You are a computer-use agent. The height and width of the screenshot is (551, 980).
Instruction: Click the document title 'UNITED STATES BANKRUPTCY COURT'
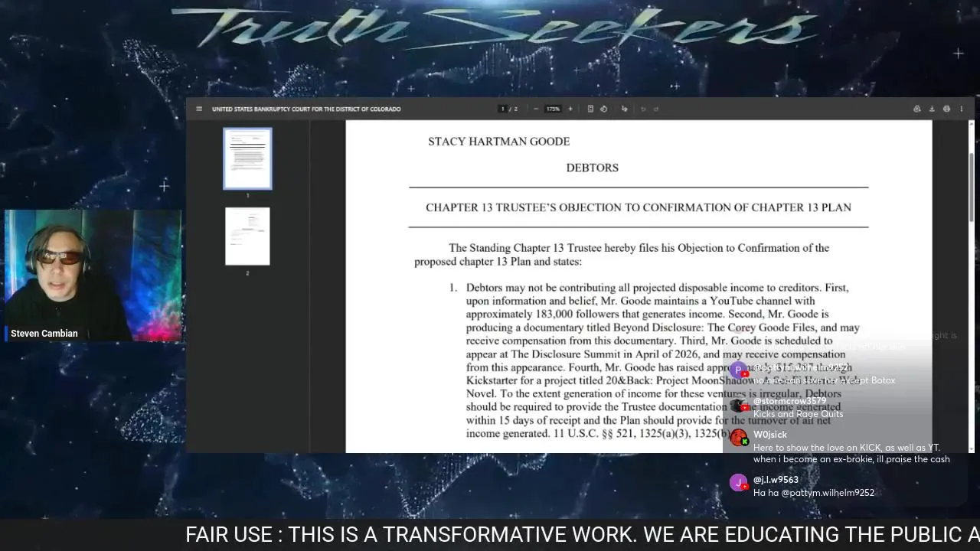tap(306, 109)
